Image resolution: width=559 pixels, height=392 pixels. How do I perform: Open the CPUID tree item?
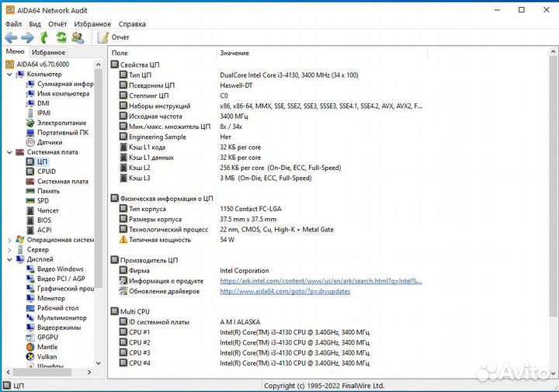[41, 172]
